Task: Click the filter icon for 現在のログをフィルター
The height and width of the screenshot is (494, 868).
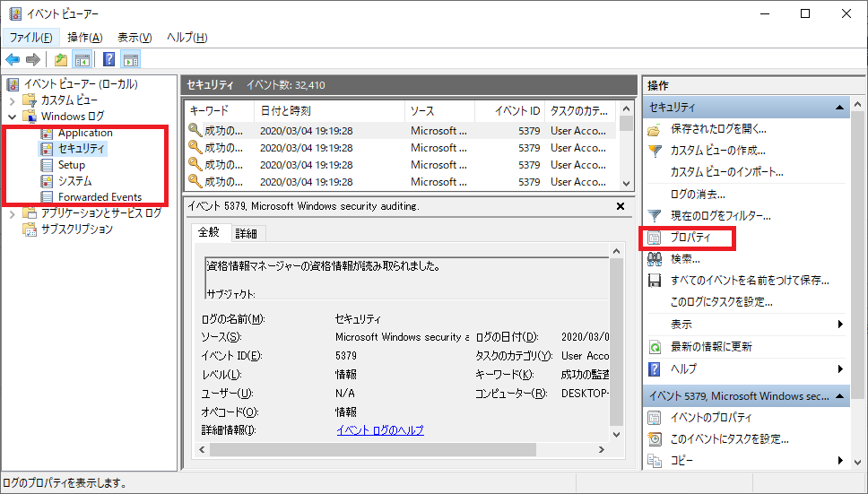Action: [x=654, y=216]
